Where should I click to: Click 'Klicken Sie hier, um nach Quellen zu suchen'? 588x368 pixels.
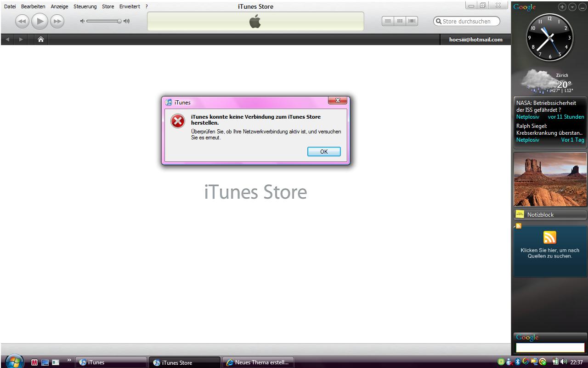[x=550, y=253]
